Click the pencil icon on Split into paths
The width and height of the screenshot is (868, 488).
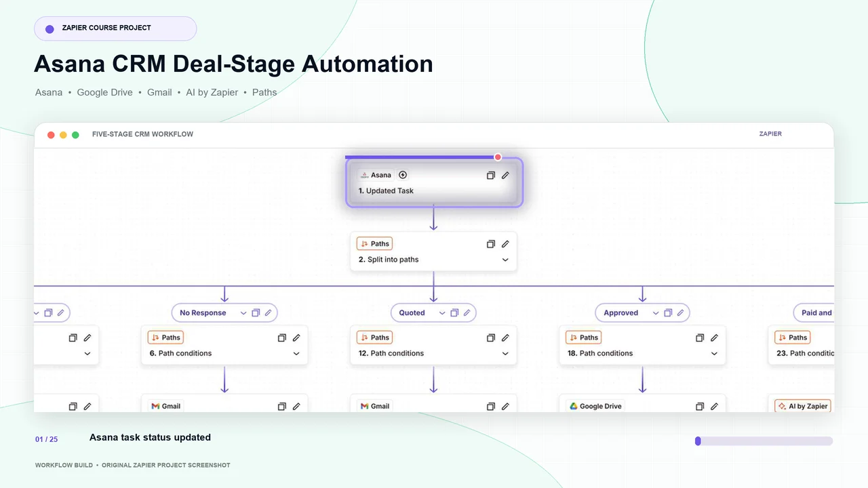pyautogui.click(x=505, y=244)
